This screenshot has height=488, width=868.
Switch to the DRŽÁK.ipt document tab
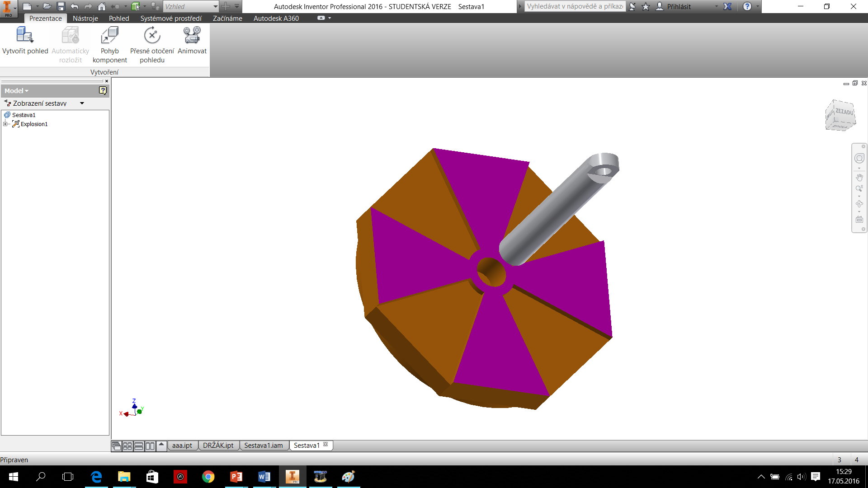[x=218, y=445]
